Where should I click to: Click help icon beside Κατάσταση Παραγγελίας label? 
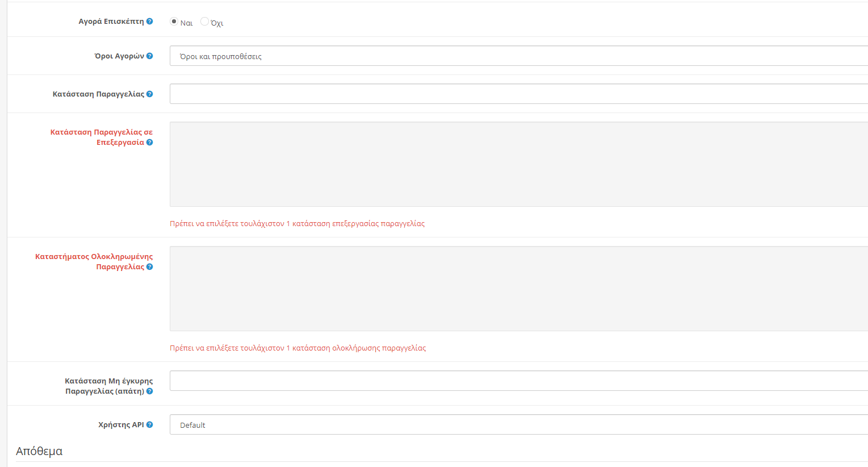pos(150,94)
